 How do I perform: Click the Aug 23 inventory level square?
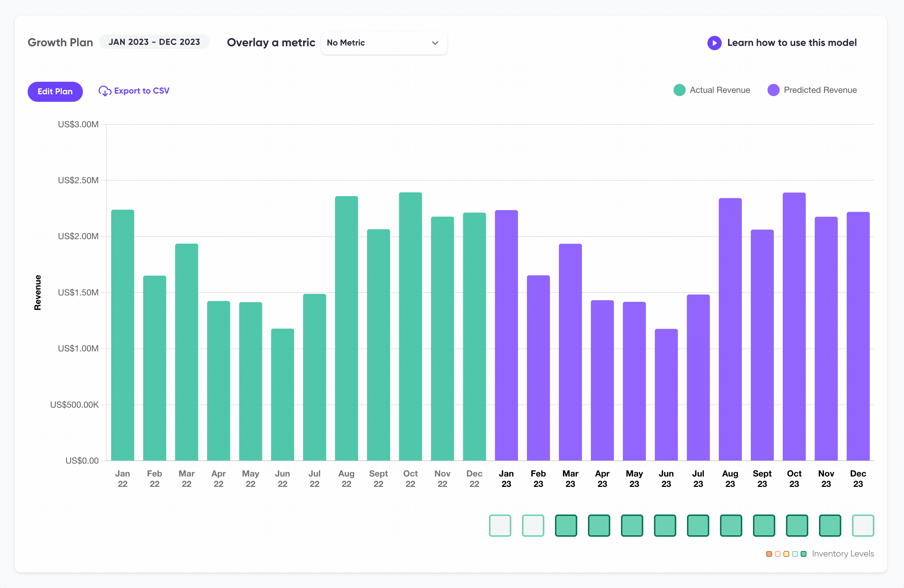pyautogui.click(x=731, y=525)
